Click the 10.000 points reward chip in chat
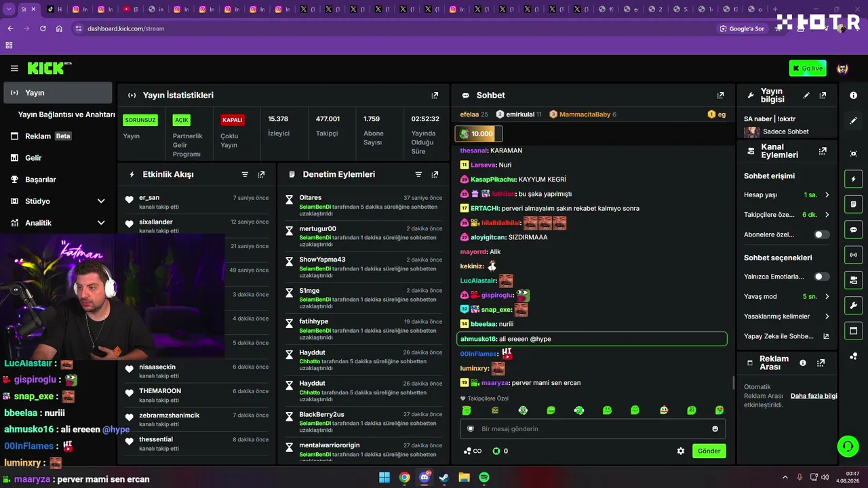 click(x=479, y=134)
